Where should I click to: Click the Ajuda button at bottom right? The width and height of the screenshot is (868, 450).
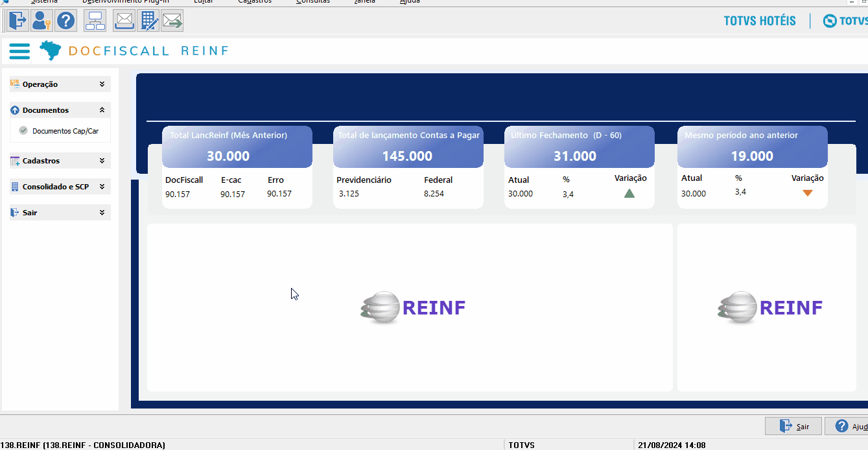click(847, 426)
